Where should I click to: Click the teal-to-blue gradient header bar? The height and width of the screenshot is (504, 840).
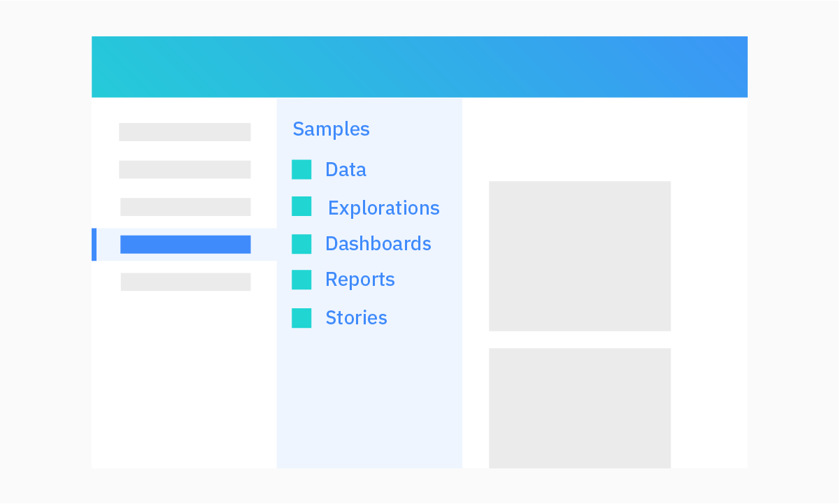(x=420, y=67)
